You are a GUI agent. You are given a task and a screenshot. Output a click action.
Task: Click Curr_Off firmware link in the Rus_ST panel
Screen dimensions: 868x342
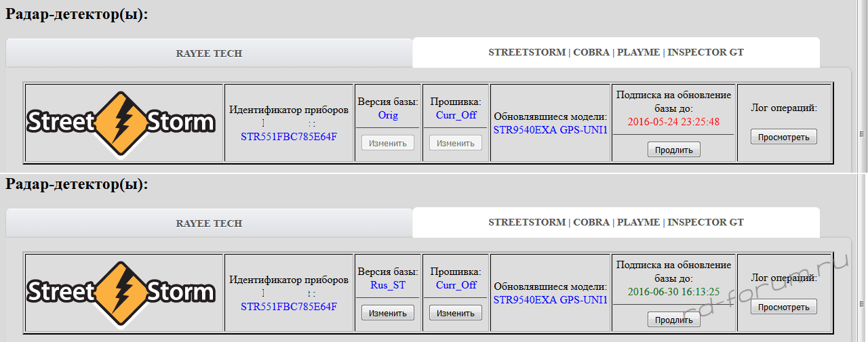click(x=456, y=285)
